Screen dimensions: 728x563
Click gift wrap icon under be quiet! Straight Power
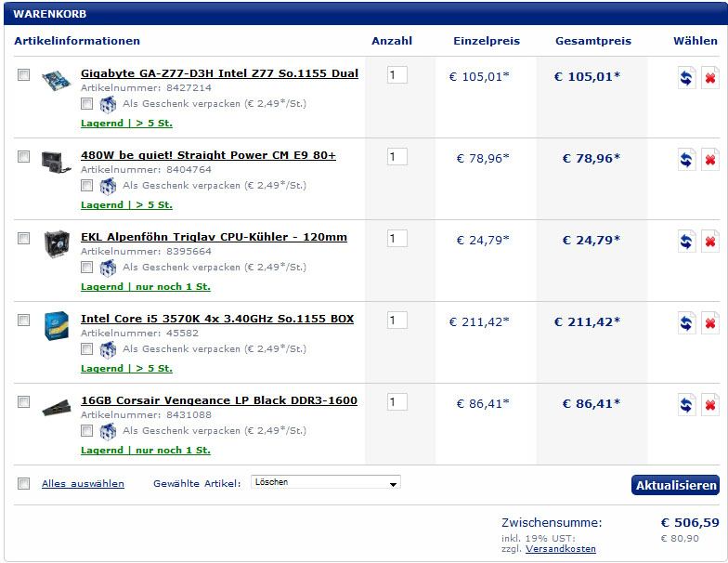pos(108,186)
